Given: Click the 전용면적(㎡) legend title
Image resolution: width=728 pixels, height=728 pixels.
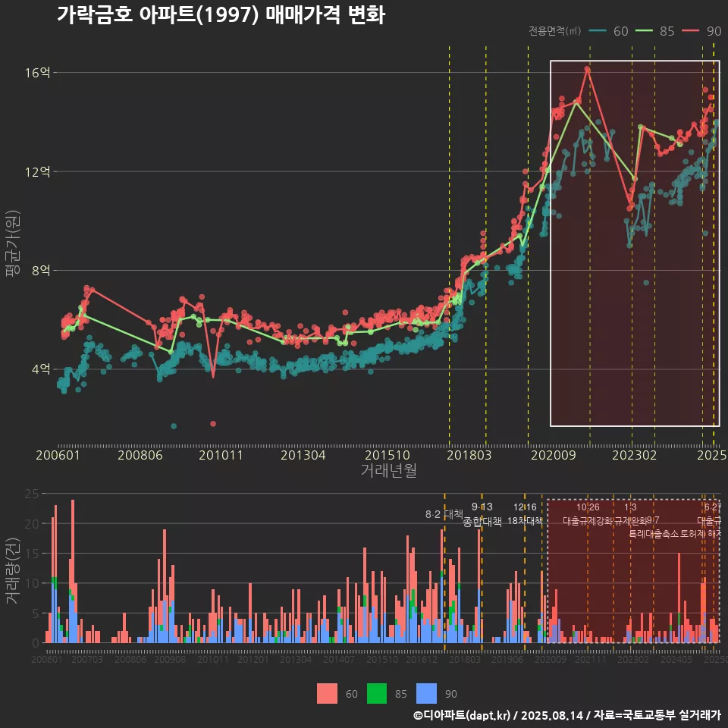Looking at the screenshot, I should coord(555,31).
